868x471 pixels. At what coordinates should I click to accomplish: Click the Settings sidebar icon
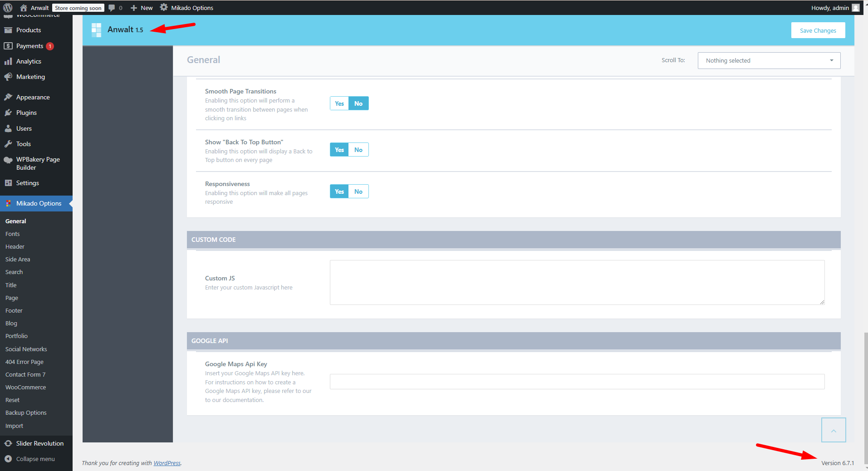pyautogui.click(x=8, y=183)
